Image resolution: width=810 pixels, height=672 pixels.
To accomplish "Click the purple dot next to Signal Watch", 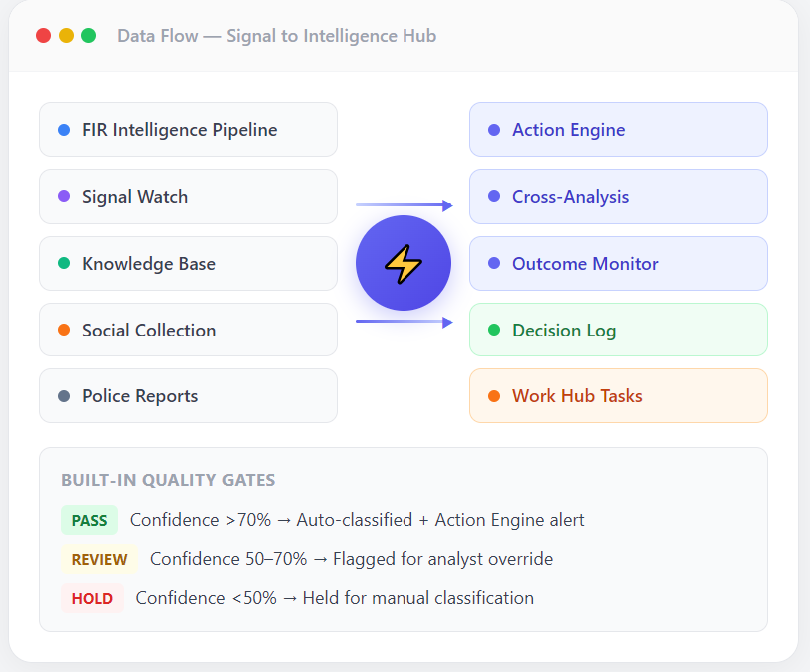I will (x=64, y=197).
